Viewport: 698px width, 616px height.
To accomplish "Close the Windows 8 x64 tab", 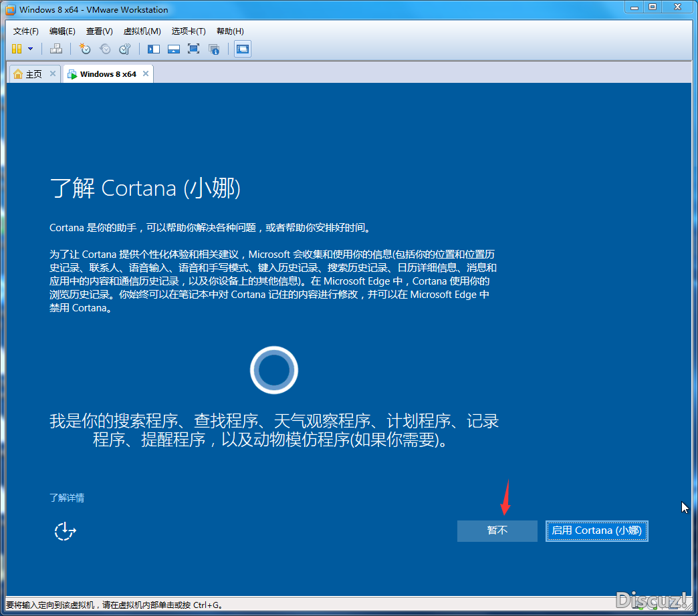I will point(146,73).
